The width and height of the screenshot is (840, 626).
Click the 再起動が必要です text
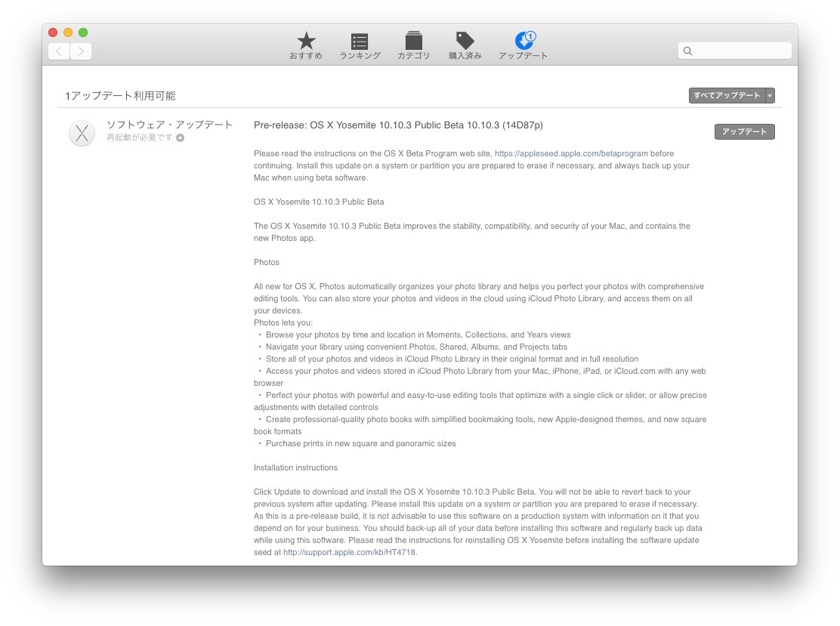[x=139, y=137]
